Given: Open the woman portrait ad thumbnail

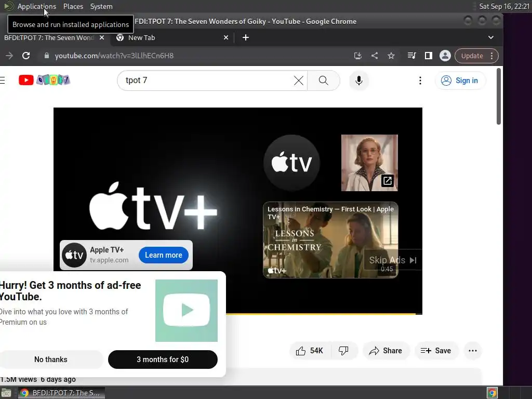Looking at the screenshot, I should (369, 163).
